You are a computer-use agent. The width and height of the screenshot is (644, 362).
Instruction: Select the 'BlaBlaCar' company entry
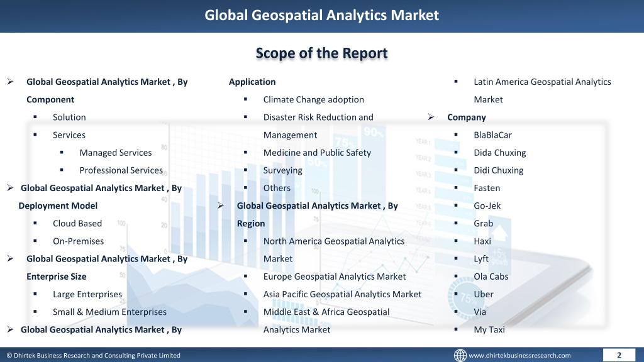click(492, 135)
